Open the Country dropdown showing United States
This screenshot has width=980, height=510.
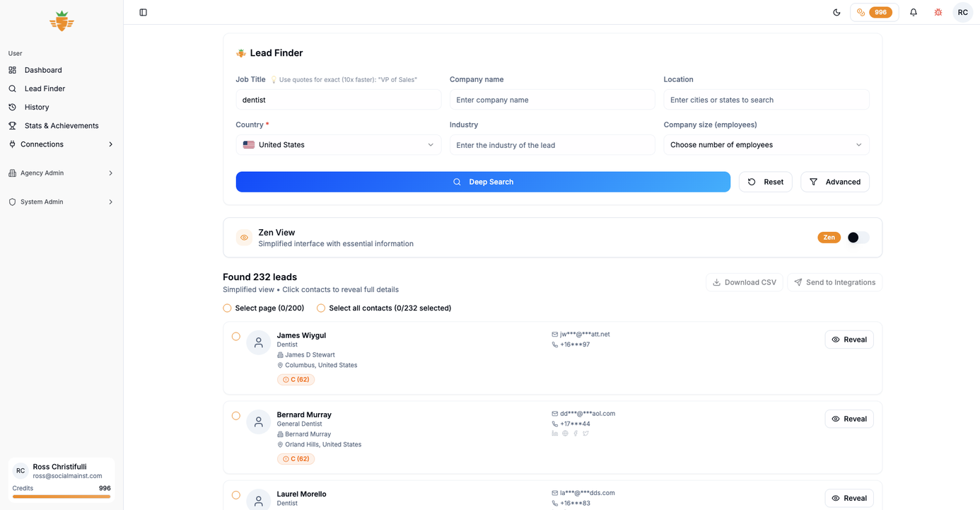tap(338, 144)
